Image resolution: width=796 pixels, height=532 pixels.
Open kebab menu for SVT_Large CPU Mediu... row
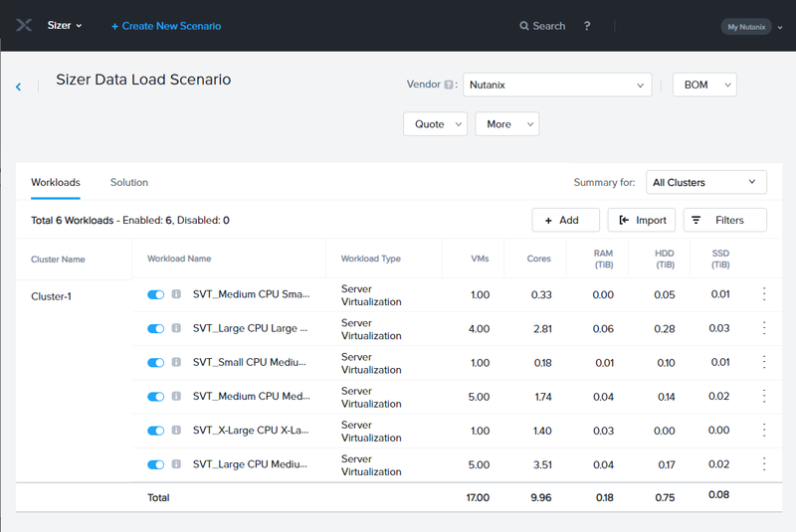click(764, 464)
